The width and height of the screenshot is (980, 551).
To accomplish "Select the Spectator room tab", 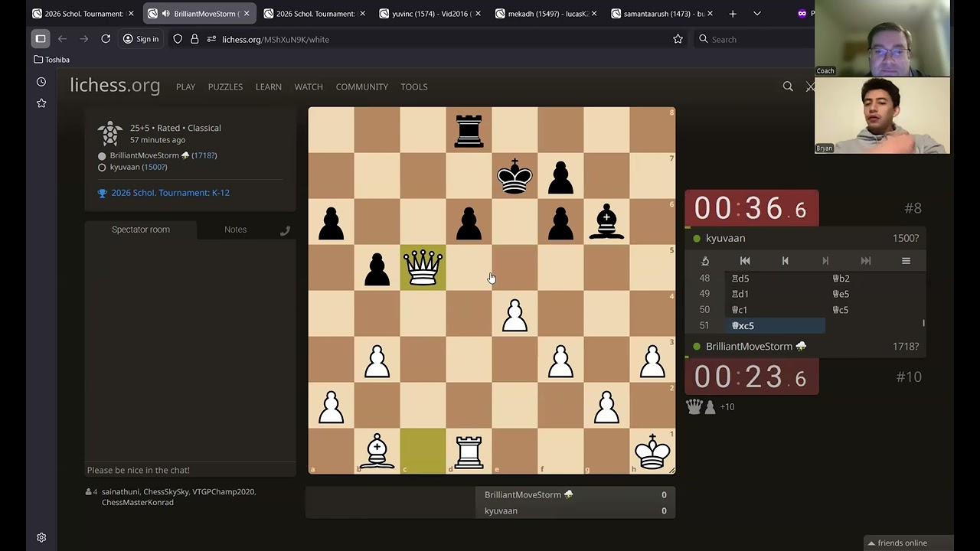I will [141, 230].
